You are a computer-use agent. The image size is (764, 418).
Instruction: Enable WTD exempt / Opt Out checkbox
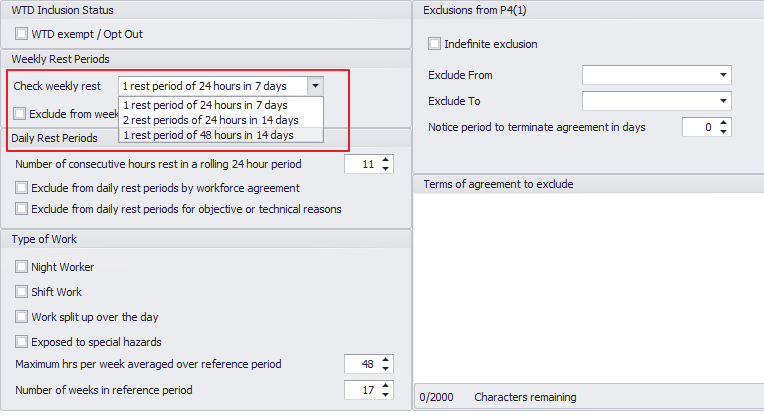(22, 34)
